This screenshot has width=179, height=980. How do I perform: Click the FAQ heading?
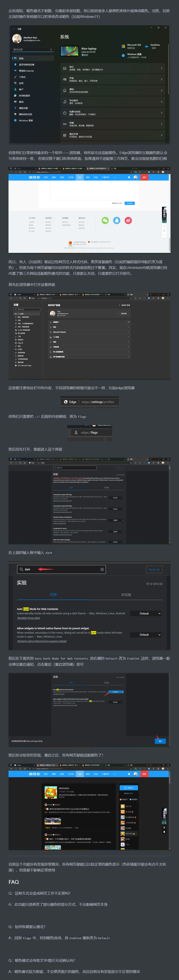[x=14, y=882]
